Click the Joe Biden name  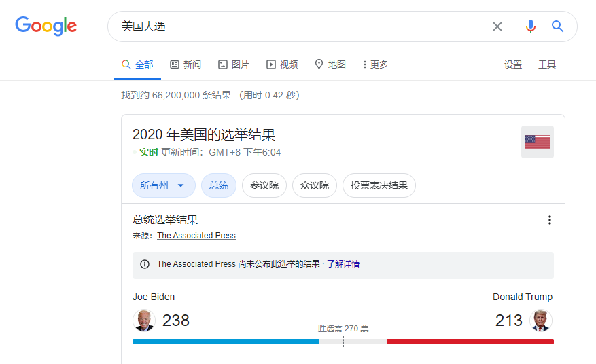pyautogui.click(x=154, y=297)
